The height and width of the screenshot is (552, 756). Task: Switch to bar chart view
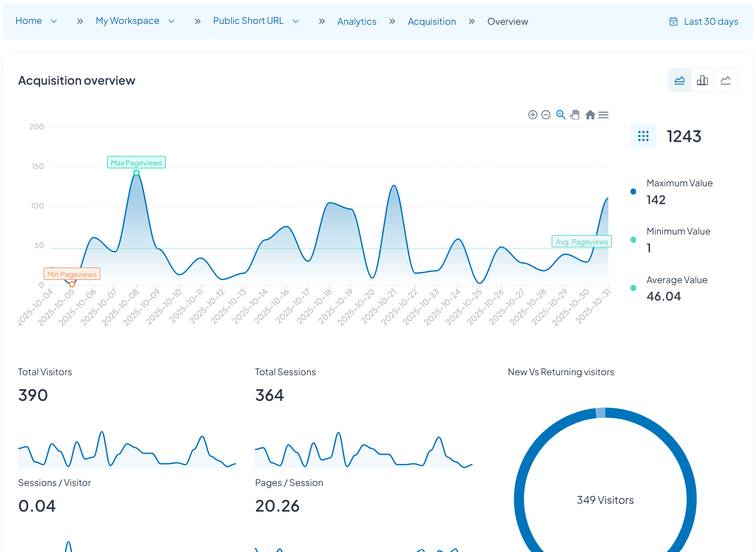coord(702,80)
